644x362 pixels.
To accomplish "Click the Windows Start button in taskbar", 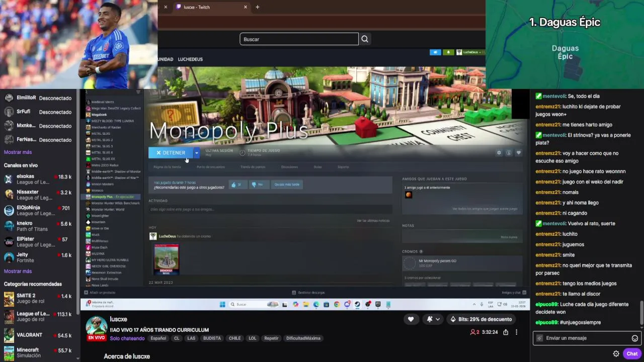I will [x=222, y=304].
